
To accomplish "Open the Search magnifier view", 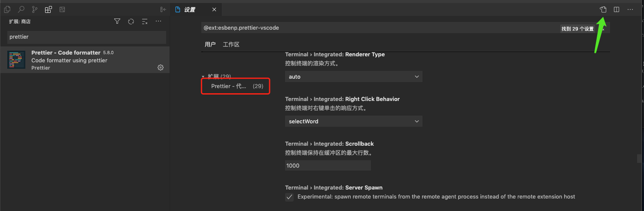I will pyautogui.click(x=21, y=9).
